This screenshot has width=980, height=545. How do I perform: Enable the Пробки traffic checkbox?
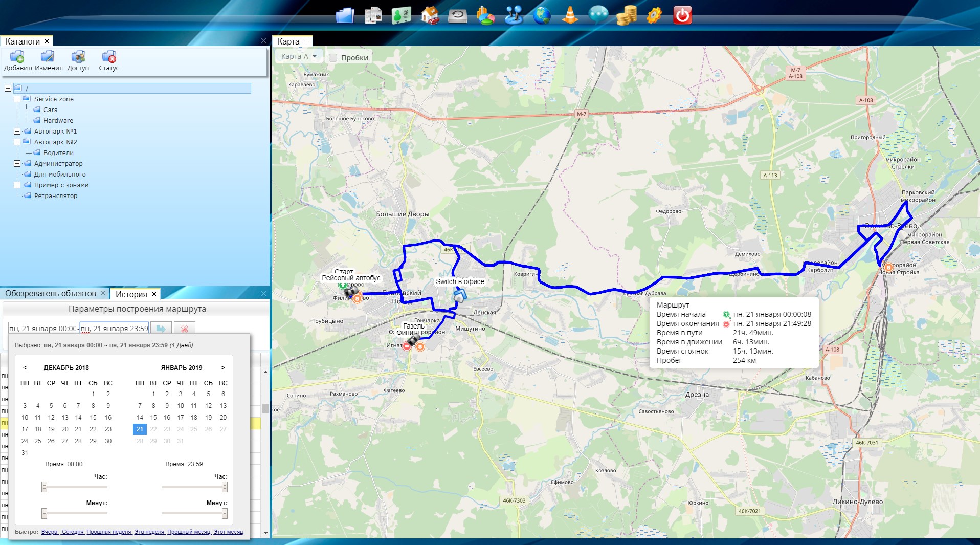click(x=333, y=58)
